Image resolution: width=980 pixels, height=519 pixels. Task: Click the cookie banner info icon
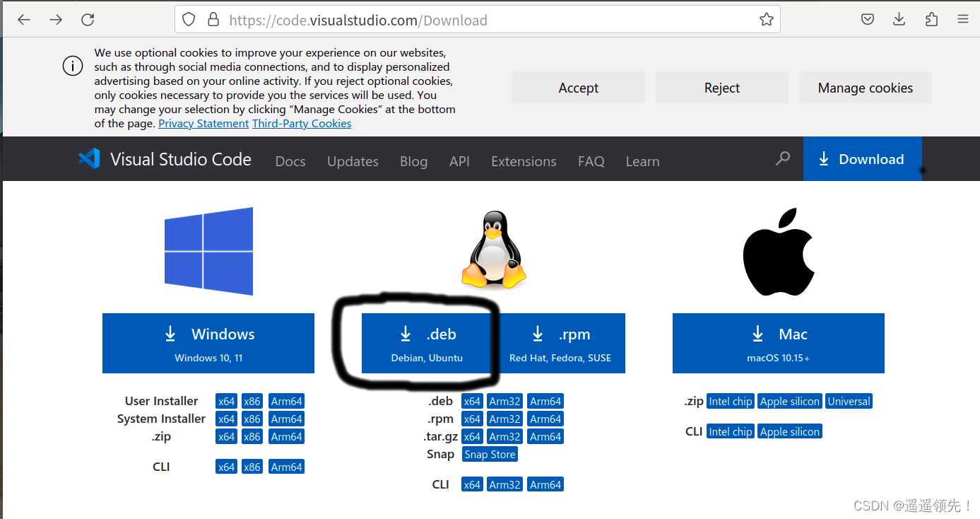(73, 66)
